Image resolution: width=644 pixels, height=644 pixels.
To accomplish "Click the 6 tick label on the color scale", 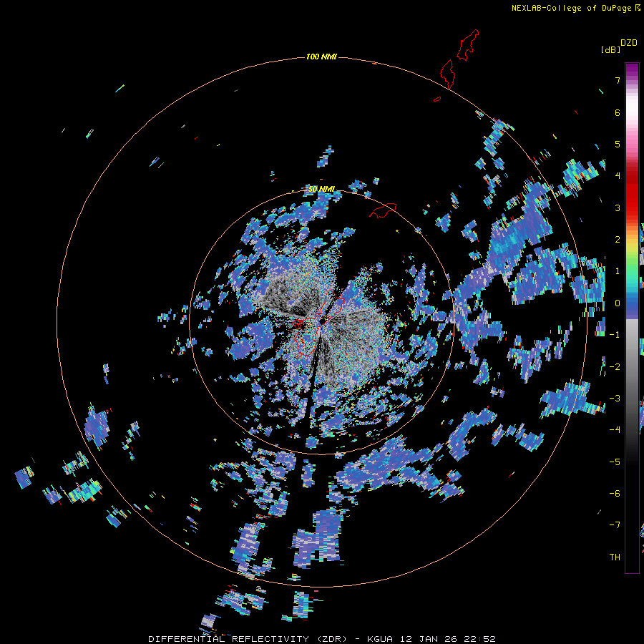I will [617, 112].
